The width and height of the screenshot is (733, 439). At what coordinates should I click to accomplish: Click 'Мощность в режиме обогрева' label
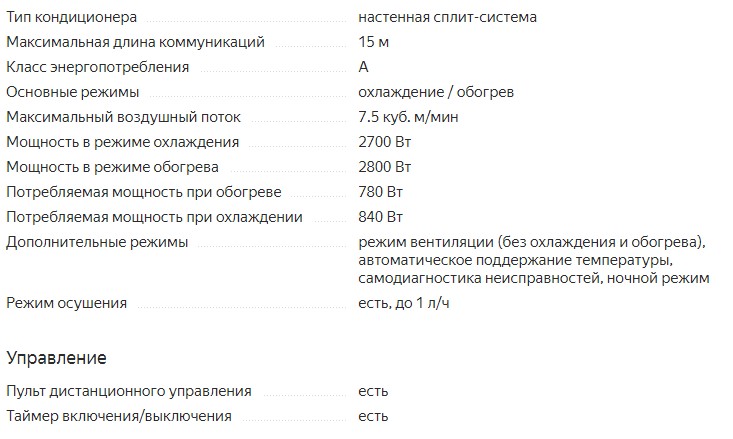(112, 167)
